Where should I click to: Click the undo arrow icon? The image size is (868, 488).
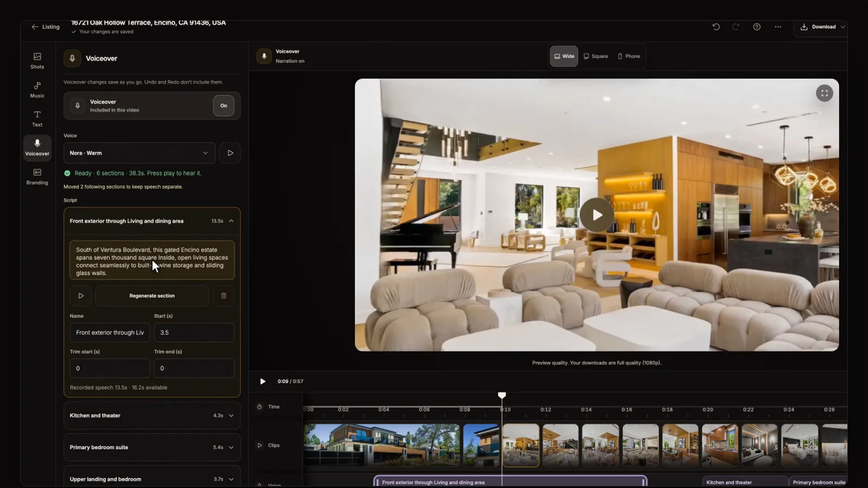pos(716,27)
